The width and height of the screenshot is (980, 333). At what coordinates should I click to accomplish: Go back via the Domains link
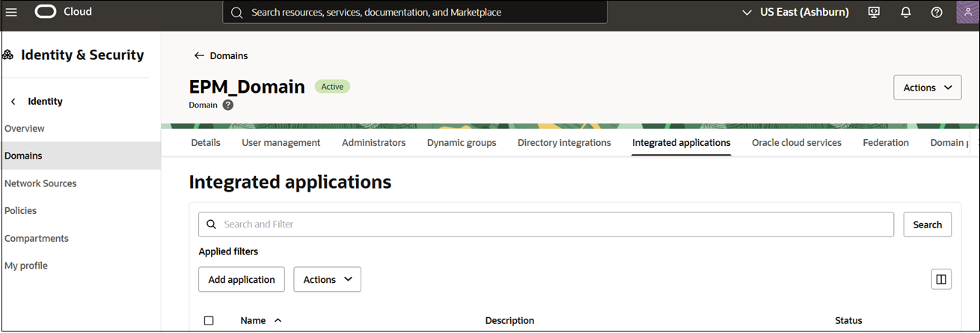(221, 55)
